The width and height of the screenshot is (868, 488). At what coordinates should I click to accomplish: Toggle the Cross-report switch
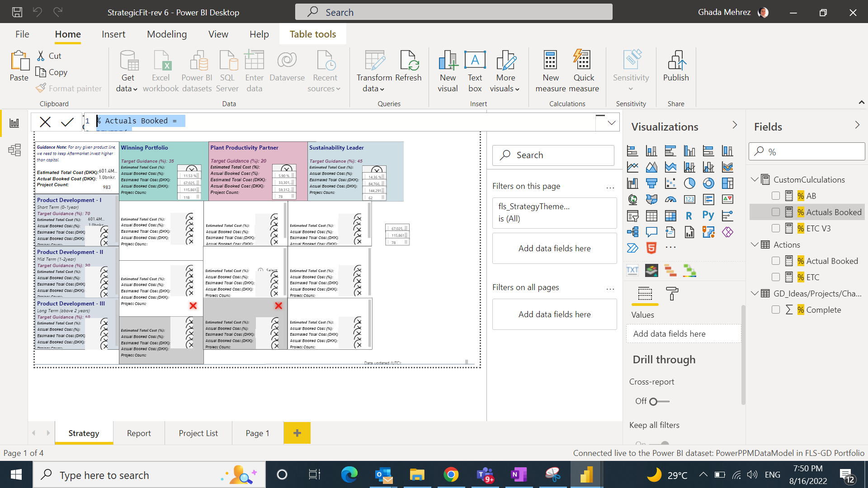click(x=659, y=401)
